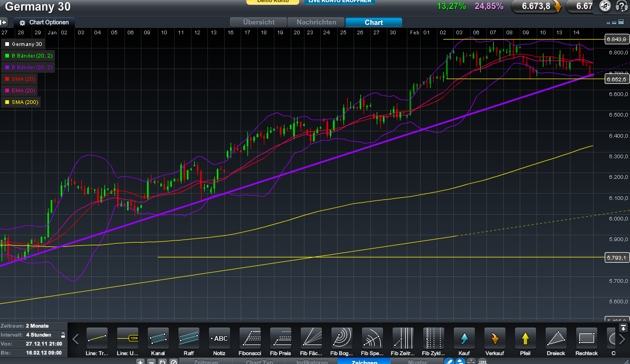Click the Germany 30 title
630x364 pixels.
click(38, 6)
